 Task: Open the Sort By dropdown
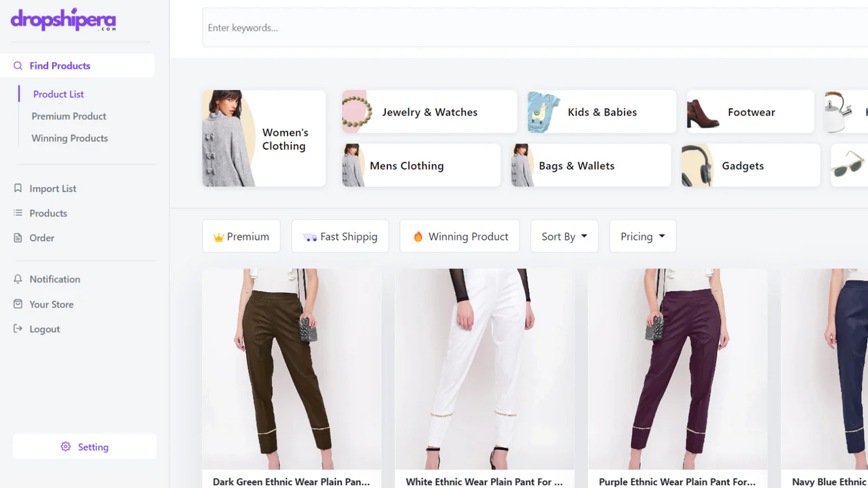point(564,236)
